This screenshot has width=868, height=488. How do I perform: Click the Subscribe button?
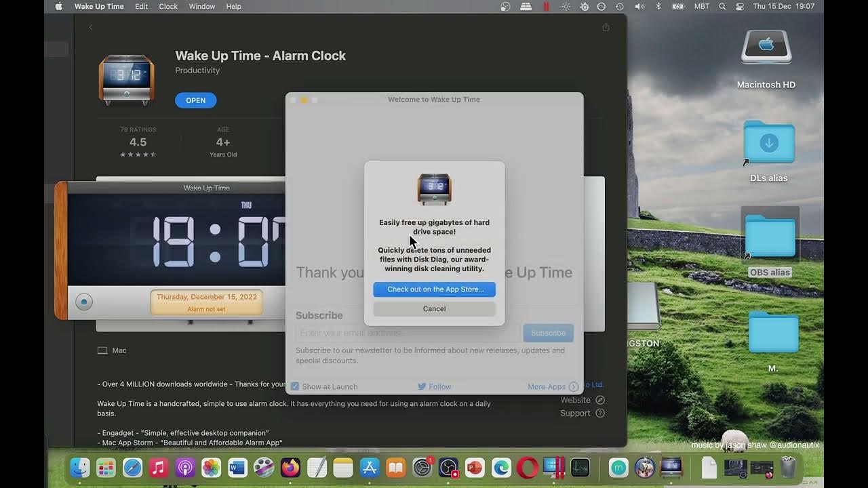548,333
